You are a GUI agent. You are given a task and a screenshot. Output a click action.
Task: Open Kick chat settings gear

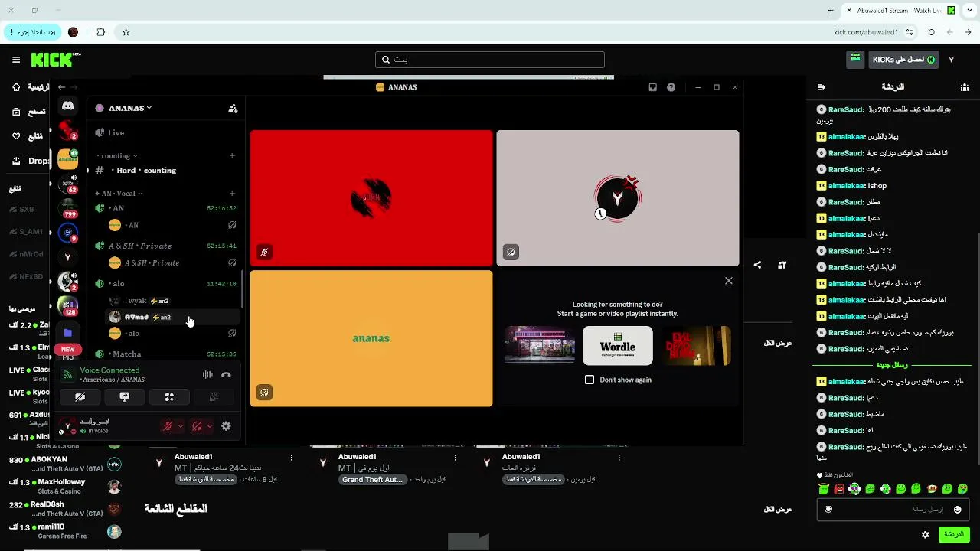click(925, 534)
